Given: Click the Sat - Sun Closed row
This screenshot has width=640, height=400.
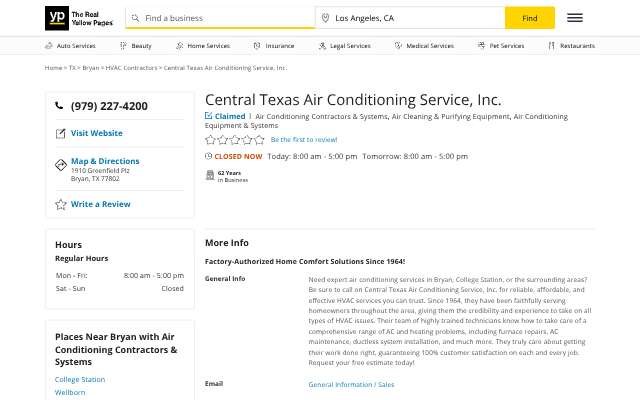Looking at the screenshot, I should (x=120, y=289).
